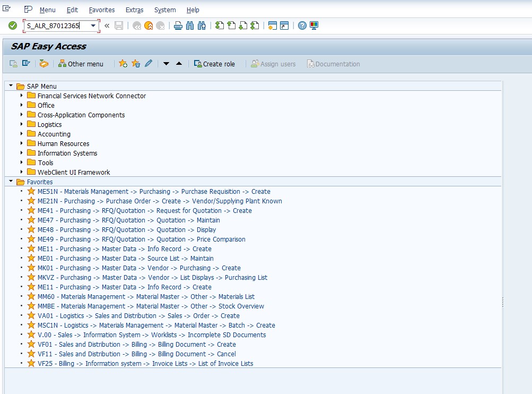Click the User menu icon

point(14,64)
